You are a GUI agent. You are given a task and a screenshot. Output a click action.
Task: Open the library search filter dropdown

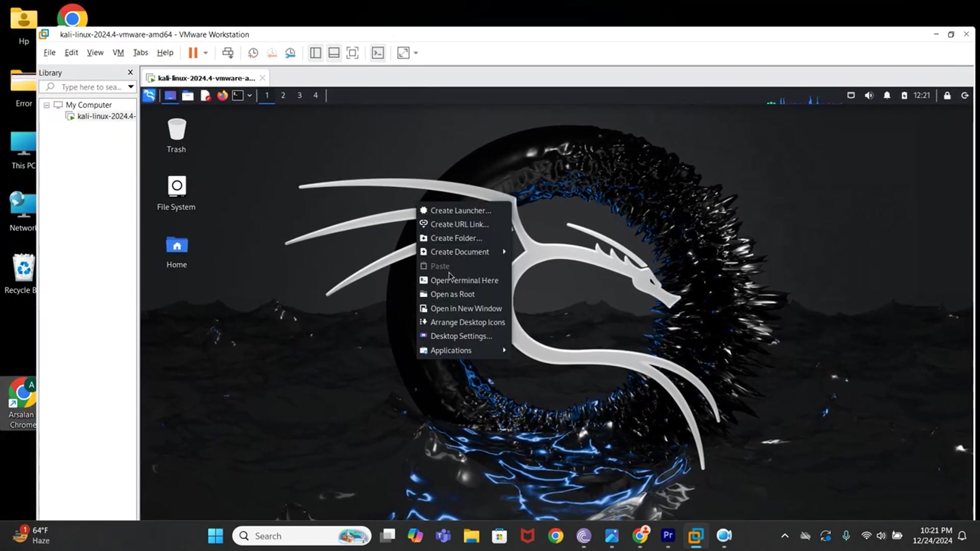[131, 87]
